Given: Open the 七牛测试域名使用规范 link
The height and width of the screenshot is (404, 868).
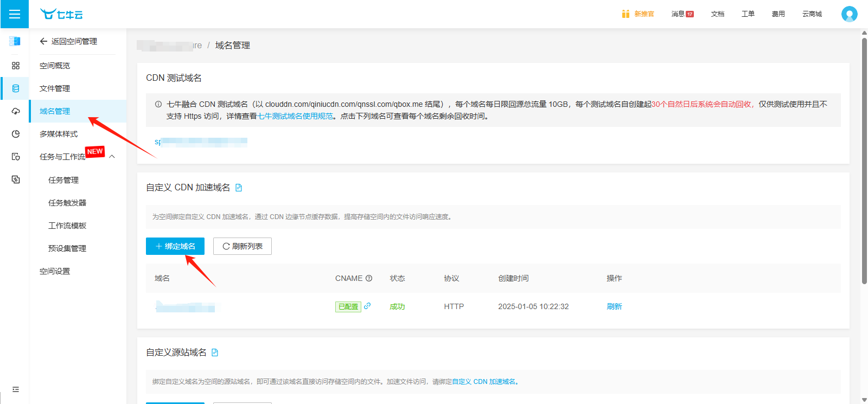Looking at the screenshot, I should point(295,116).
